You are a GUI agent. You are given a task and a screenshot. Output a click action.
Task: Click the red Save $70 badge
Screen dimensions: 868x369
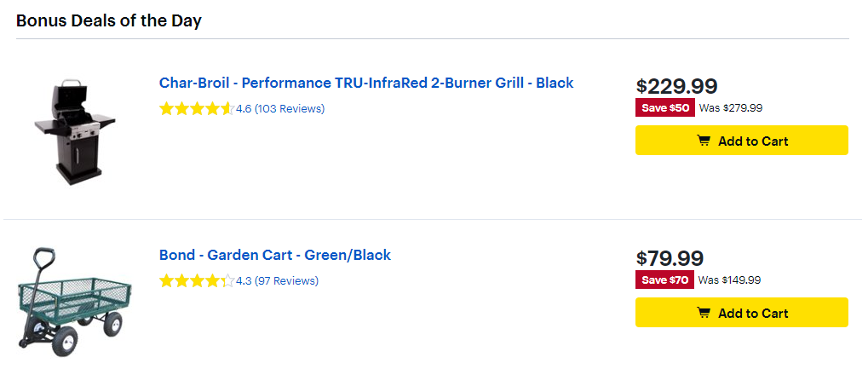tap(664, 280)
